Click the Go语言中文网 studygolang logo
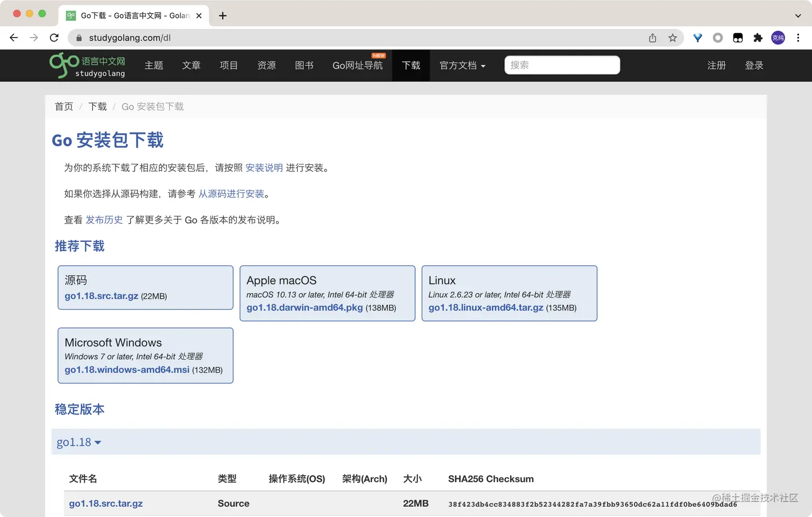Viewport: 812px width, 517px height. point(88,66)
